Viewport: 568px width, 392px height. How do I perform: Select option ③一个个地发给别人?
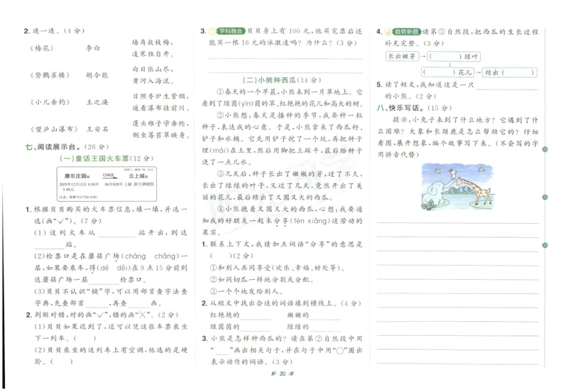[x=246, y=291]
